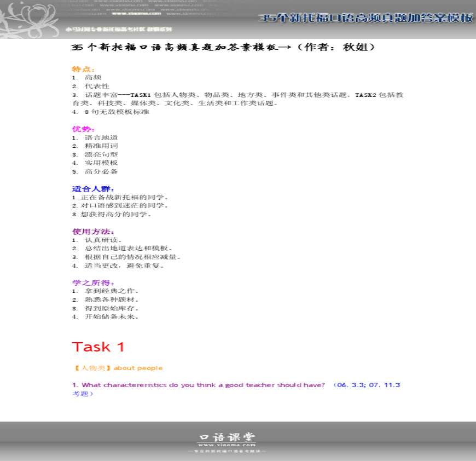Click the header banner title 35个新托福口语高频真题加答案模板
Image resolution: width=476 pixels, height=461 pixels.
coord(365,18)
